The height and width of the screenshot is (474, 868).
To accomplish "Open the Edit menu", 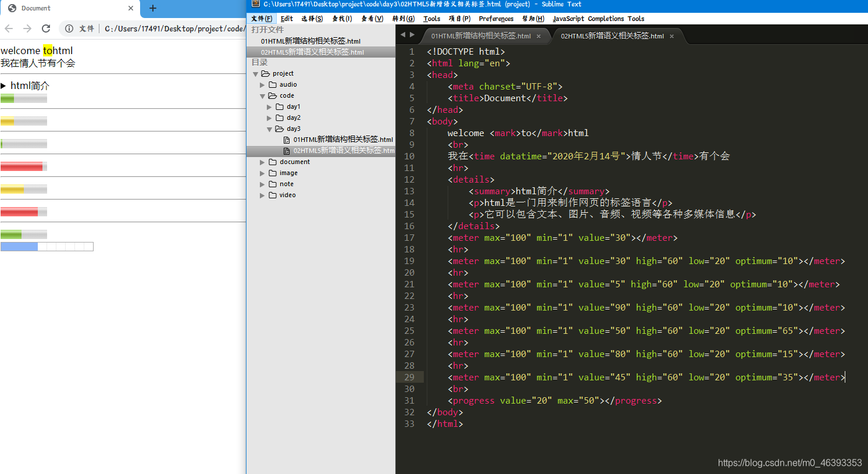I will pos(287,19).
